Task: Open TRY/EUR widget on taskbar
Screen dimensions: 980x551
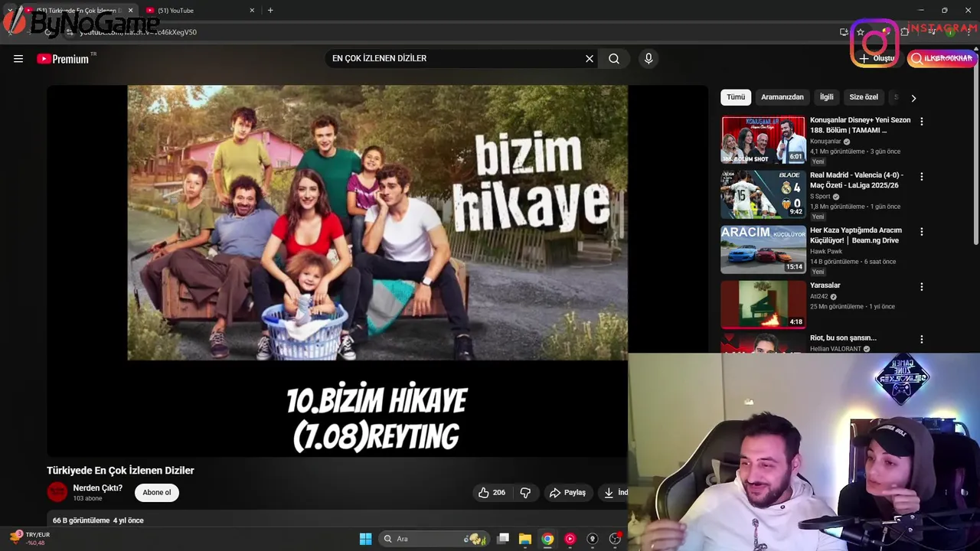Action: click(29, 538)
